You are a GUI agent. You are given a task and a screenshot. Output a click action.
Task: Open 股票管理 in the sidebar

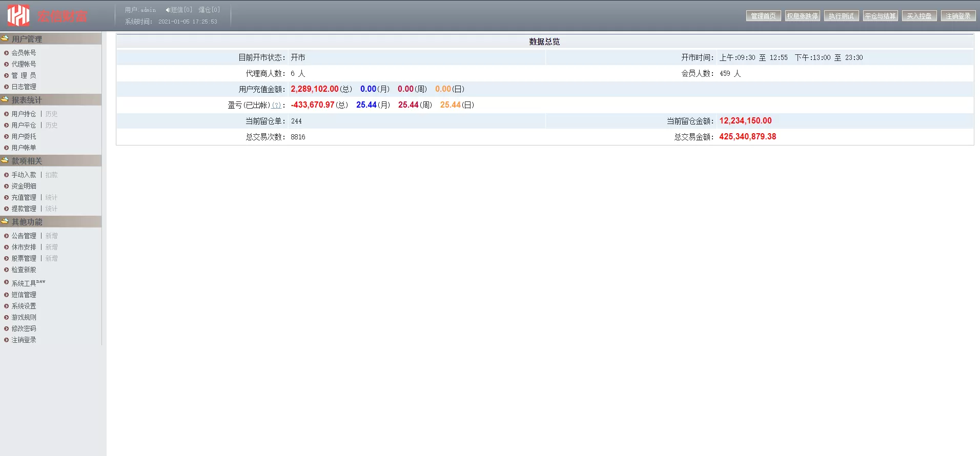coord(24,258)
